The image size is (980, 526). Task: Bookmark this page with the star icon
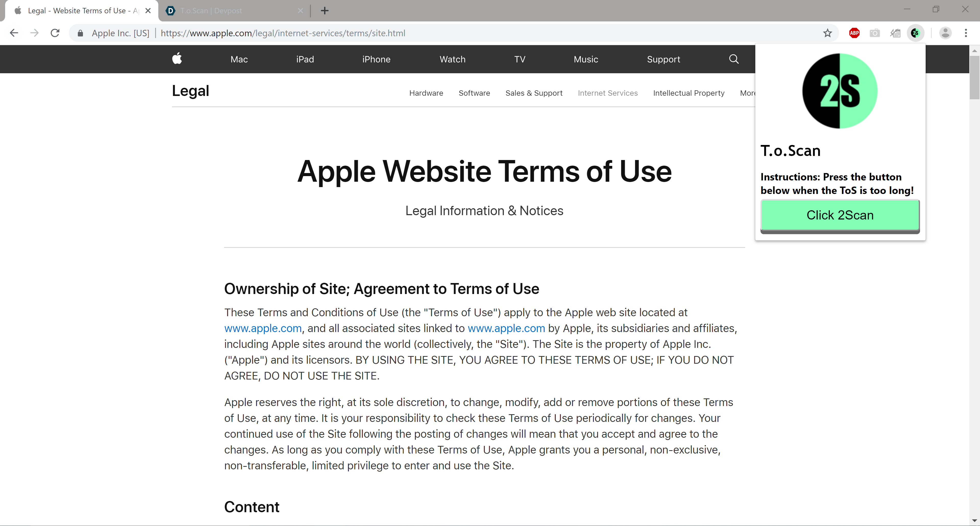[827, 33]
